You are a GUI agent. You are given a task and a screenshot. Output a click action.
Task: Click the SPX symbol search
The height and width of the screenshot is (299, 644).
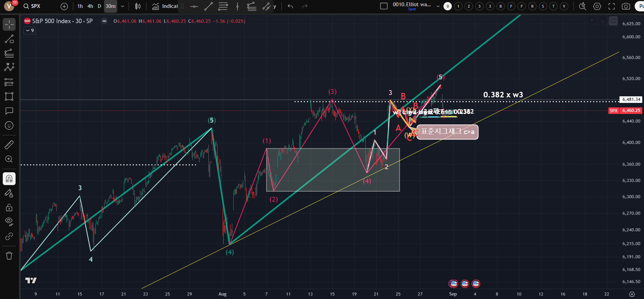[32, 6]
